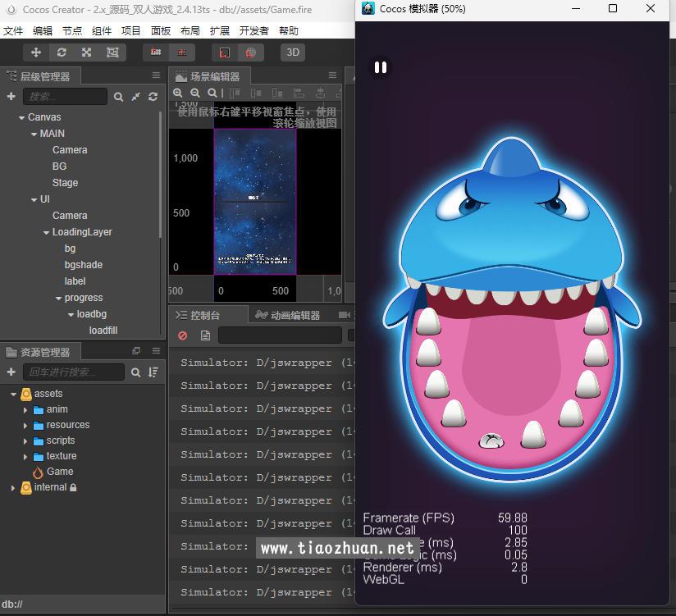Expand the internal assets database
676x616 pixels.
pyautogui.click(x=13, y=487)
